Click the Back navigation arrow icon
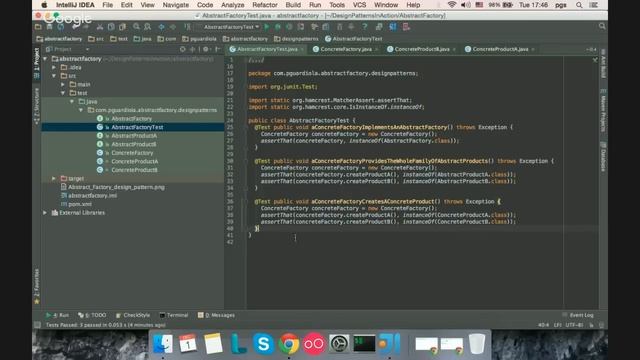This screenshot has width=640, height=360. pos(162,27)
